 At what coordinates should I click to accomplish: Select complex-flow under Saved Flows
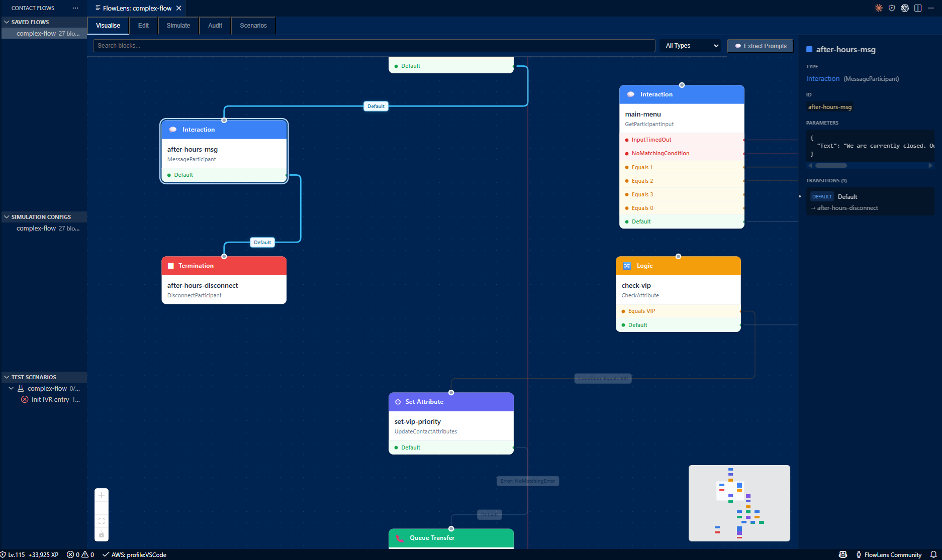44,33
